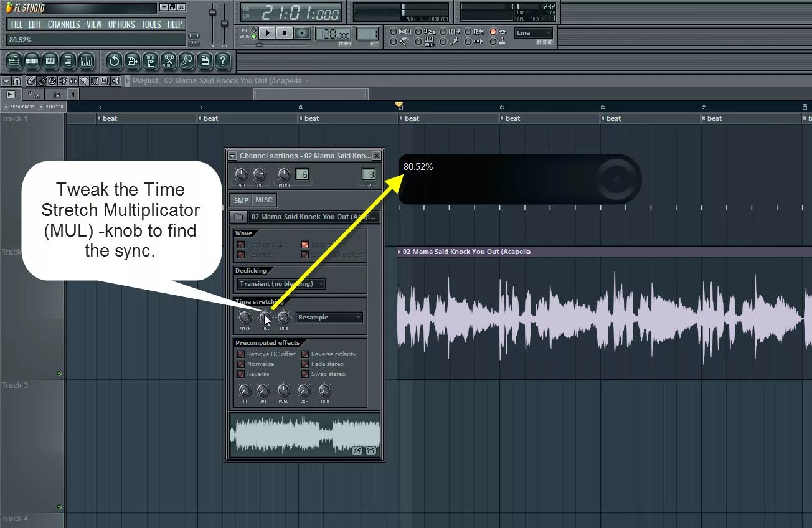Click the Play transport button
The image size is (812, 528).
(267, 33)
